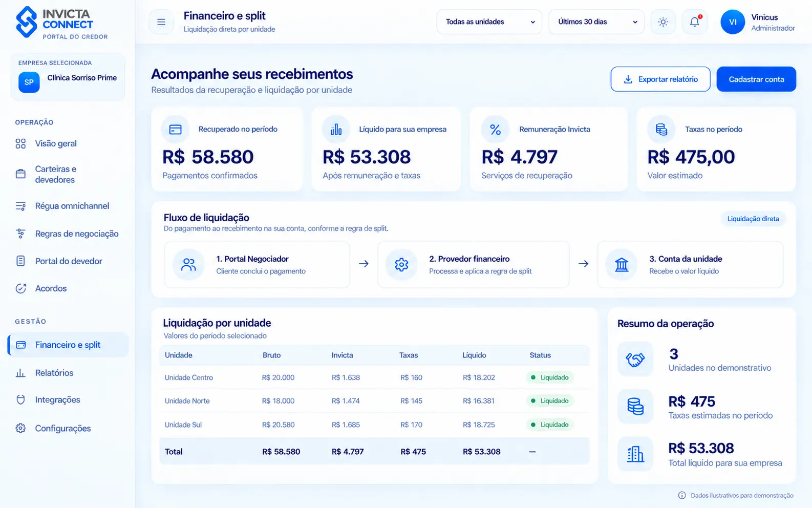This screenshot has height=508, width=812.
Task: Select the Unidade Norte row name
Action: [187, 401]
